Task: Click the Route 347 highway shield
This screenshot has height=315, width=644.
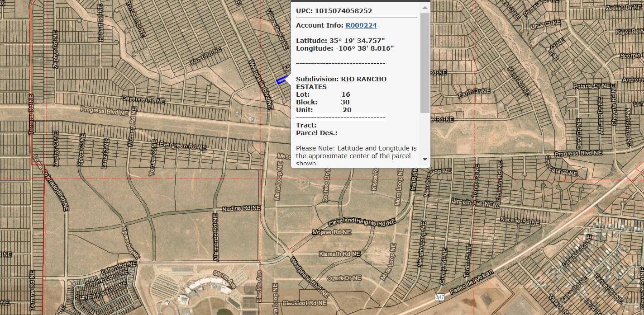Action: pyautogui.click(x=439, y=296)
